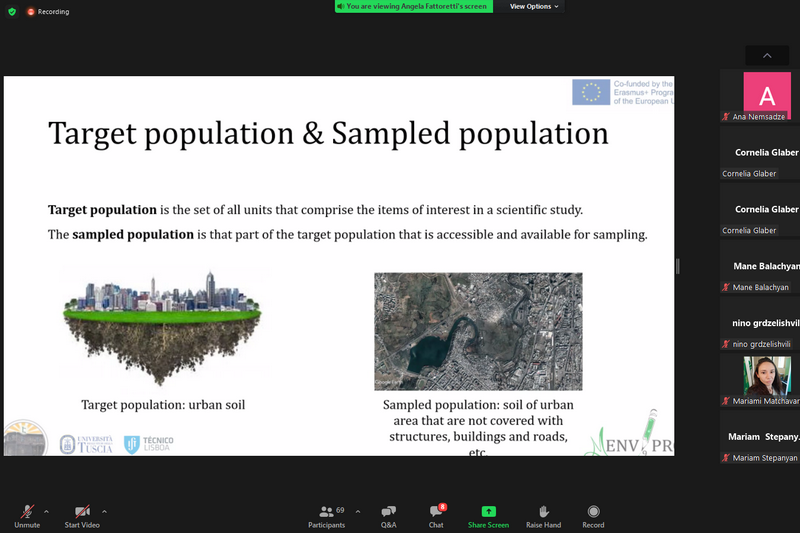
Task: Click the muted microphone icon beside nino grdzelishvili
Action: [x=726, y=344]
